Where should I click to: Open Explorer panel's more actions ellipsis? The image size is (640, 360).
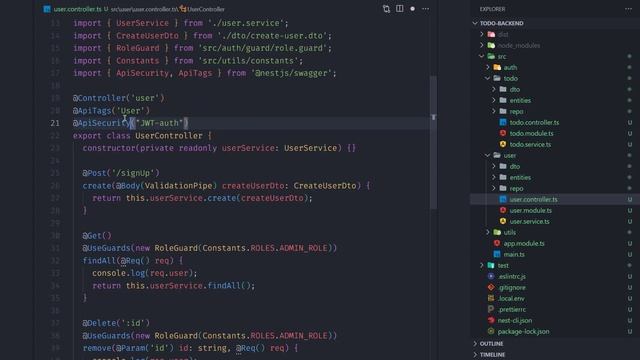coord(628,9)
